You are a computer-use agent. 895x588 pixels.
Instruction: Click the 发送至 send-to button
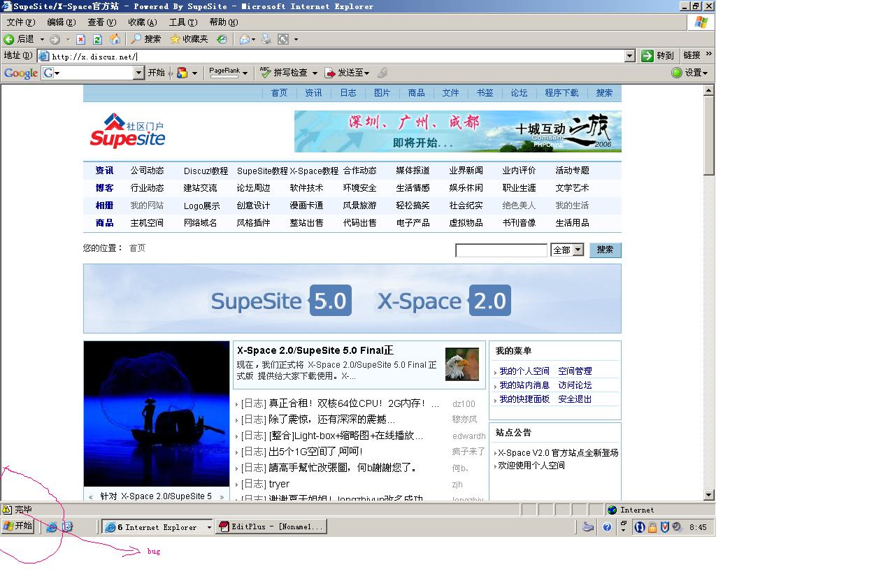click(x=345, y=73)
